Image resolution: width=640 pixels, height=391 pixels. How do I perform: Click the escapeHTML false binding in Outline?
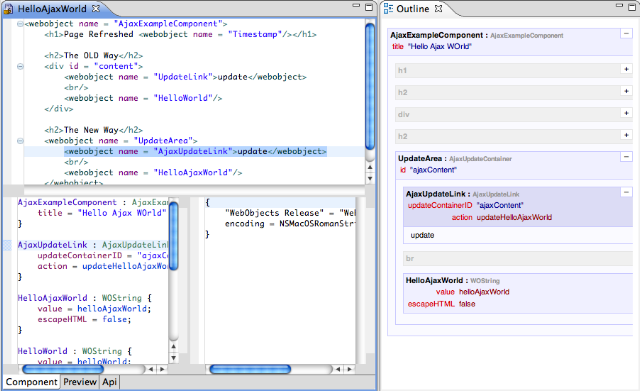(x=441, y=304)
